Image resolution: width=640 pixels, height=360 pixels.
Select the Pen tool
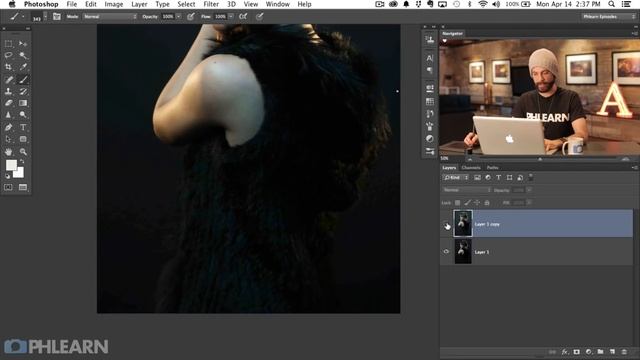(9, 127)
